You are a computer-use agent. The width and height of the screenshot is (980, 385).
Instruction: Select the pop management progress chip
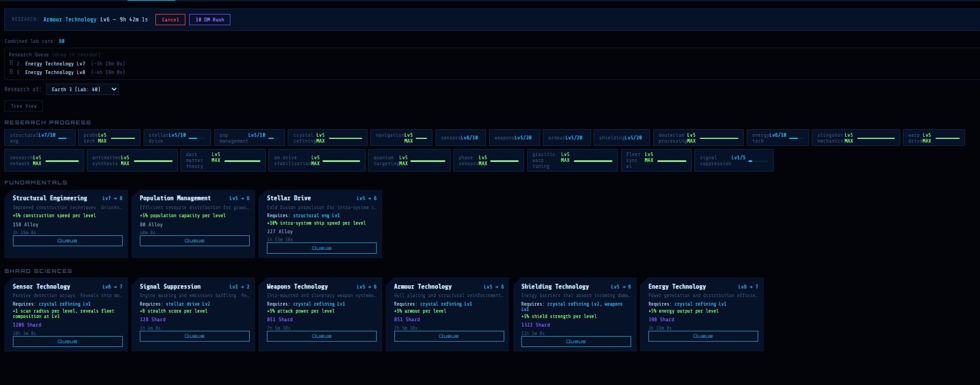pos(249,138)
